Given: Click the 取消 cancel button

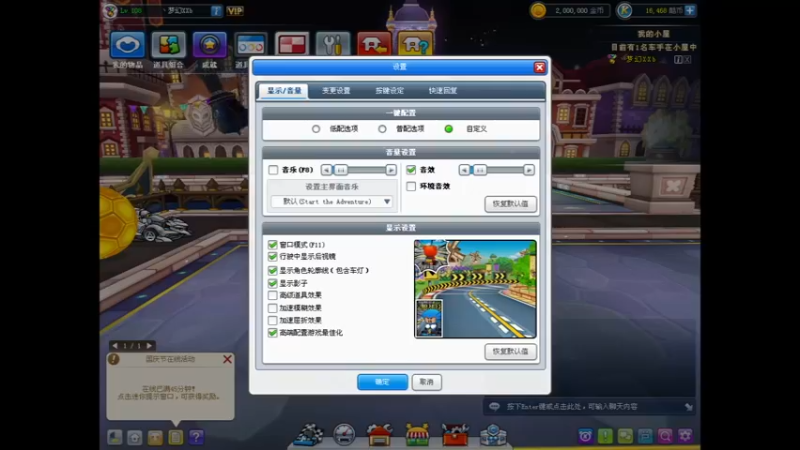Looking at the screenshot, I should coord(427,382).
